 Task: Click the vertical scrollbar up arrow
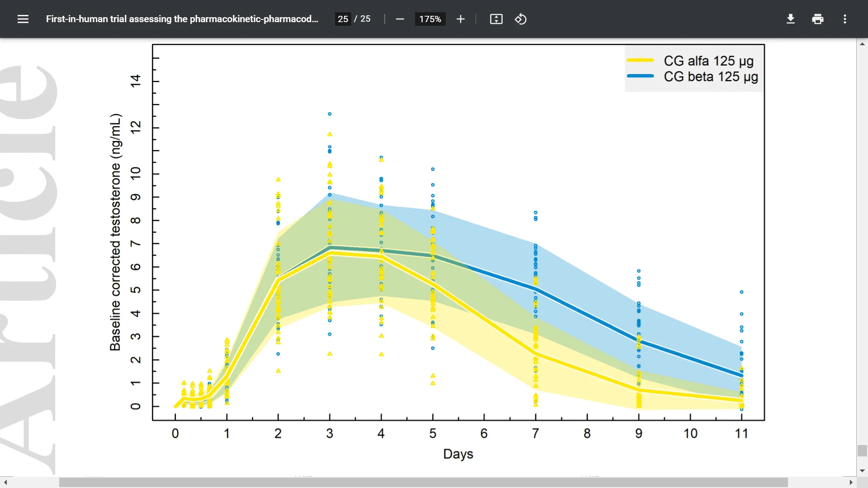pyautogui.click(x=862, y=44)
